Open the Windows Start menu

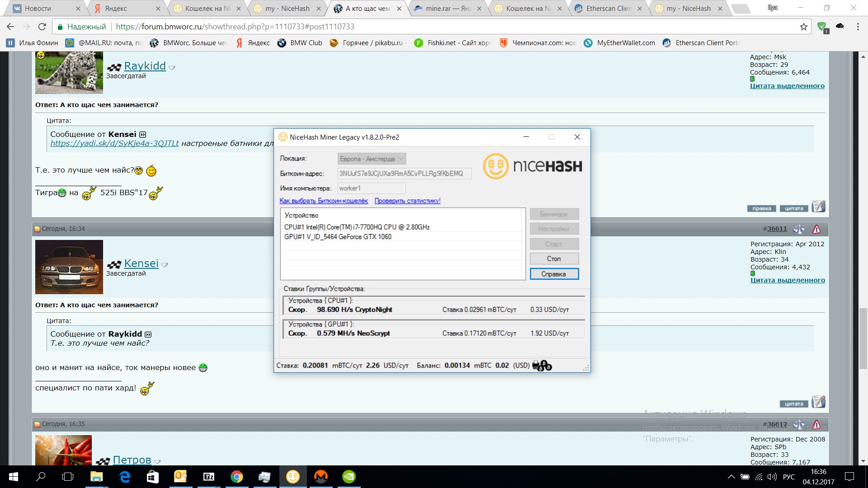tap(14, 477)
